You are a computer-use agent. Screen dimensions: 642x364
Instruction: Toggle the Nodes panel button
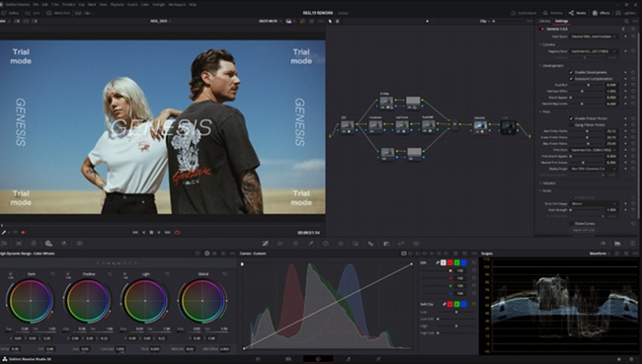pos(578,13)
